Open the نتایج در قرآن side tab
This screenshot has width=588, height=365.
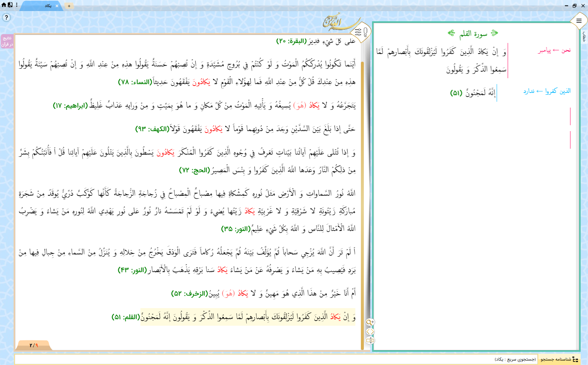[x=7, y=41]
